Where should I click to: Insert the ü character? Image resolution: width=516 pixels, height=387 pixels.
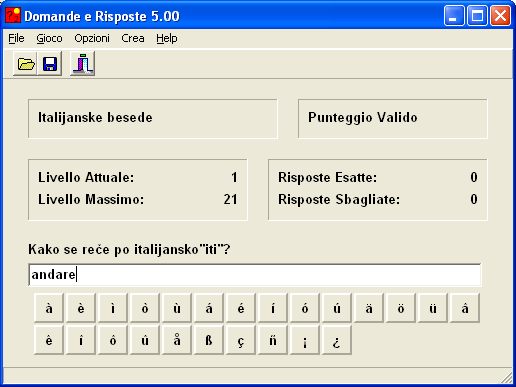pos(433,308)
